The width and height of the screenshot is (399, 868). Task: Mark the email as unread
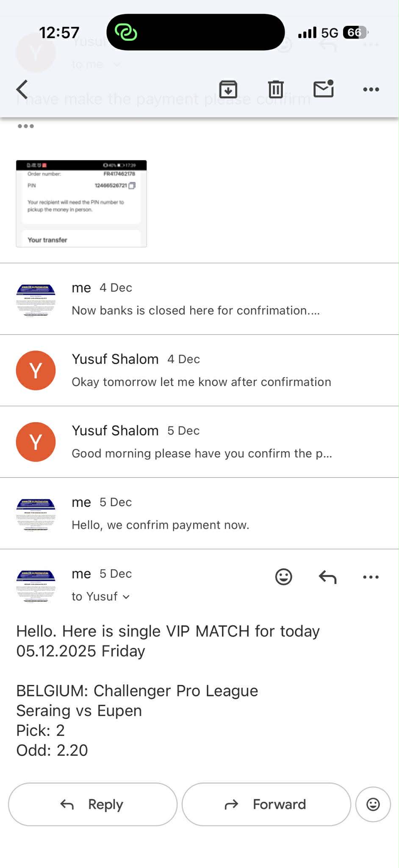click(324, 89)
